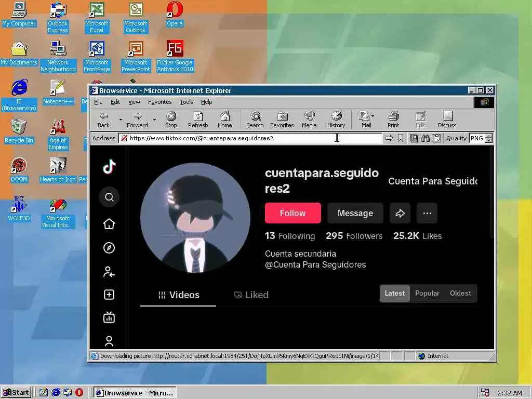The height and width of the screenshot is (399, 532).
Task: Click the 13 Following count
Action: [290, 236]
